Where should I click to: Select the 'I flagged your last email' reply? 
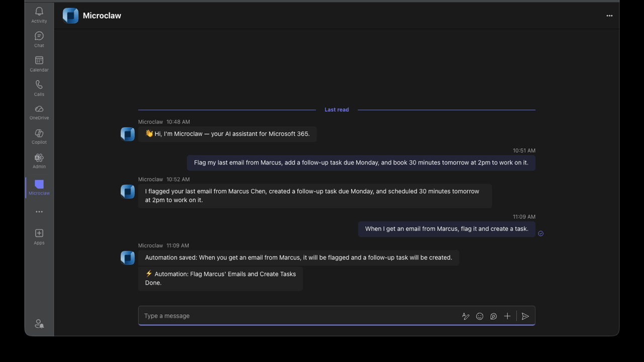(x=315, y=196)
